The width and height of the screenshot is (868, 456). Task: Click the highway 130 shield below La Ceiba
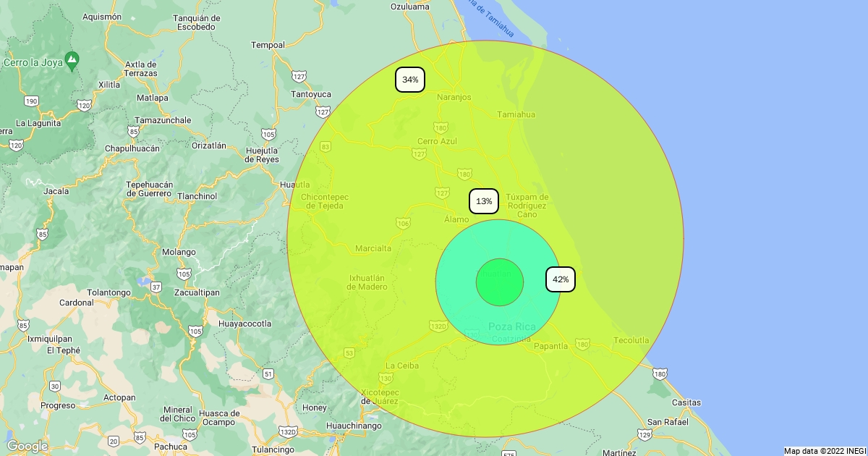[x=386, y=379]
